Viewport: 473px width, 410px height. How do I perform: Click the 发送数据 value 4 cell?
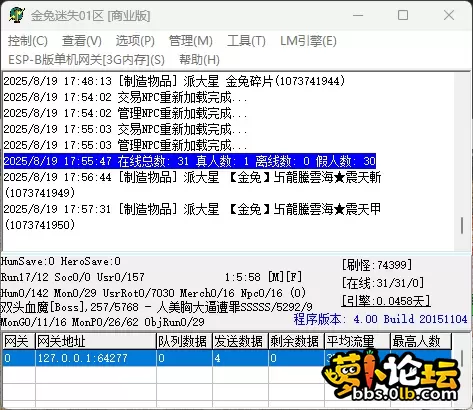tap(240, 358)
